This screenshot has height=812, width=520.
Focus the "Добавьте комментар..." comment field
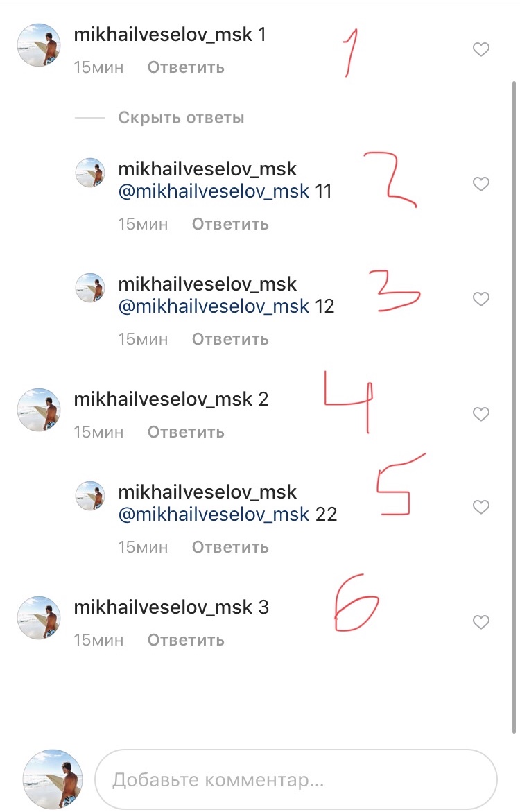(x=296, y=779)
